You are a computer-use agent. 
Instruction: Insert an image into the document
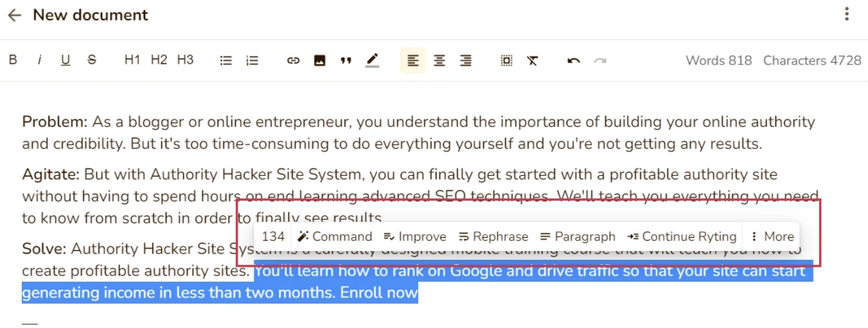pos(320,61)
